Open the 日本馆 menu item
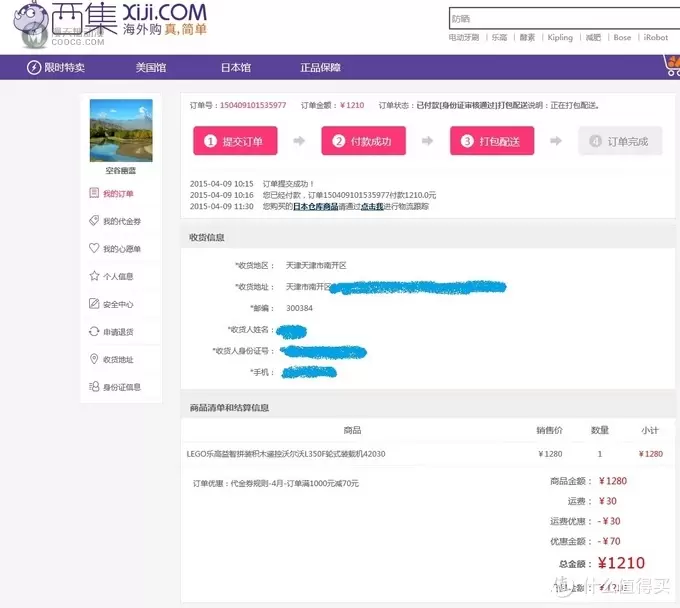 point(236,68)
